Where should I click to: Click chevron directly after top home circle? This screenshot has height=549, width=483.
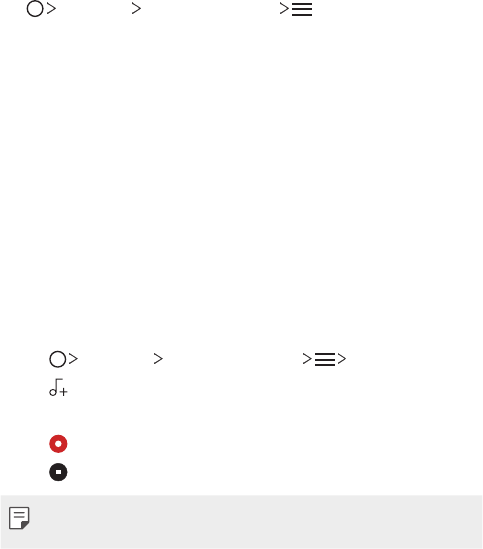click(51, 9)
